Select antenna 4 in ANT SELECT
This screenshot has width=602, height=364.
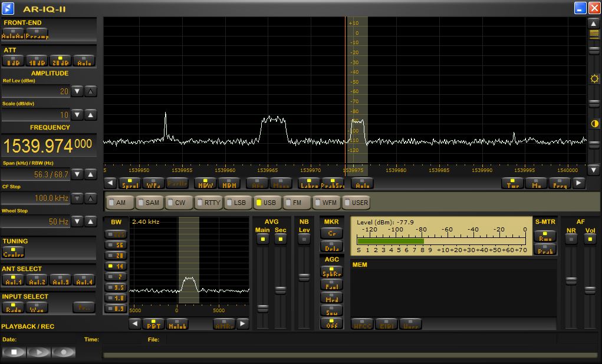coord(84,280)
